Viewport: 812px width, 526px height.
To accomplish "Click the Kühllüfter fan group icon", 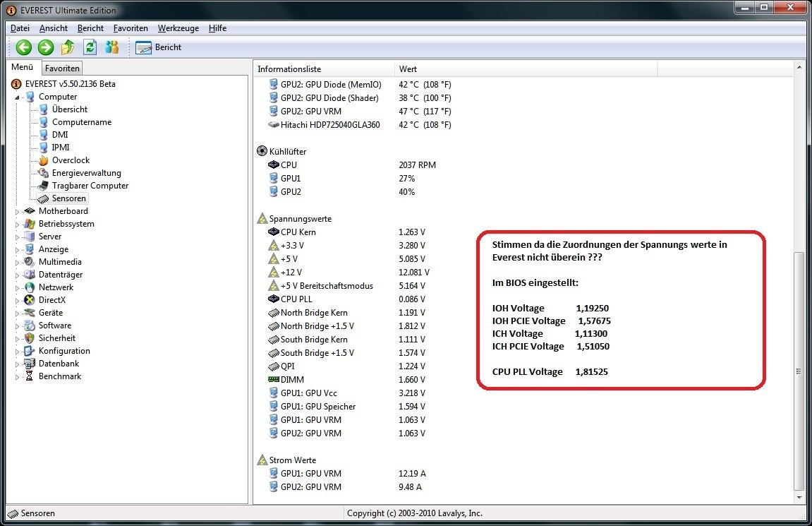I will coord(262,151).
